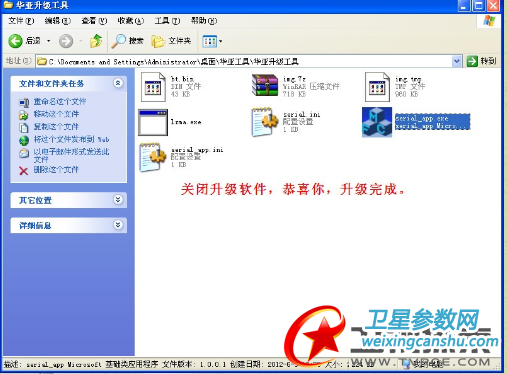507x374 pixels.
Task: Expand the address bar dropdown arrow
Action: click(x=457, y=61)
